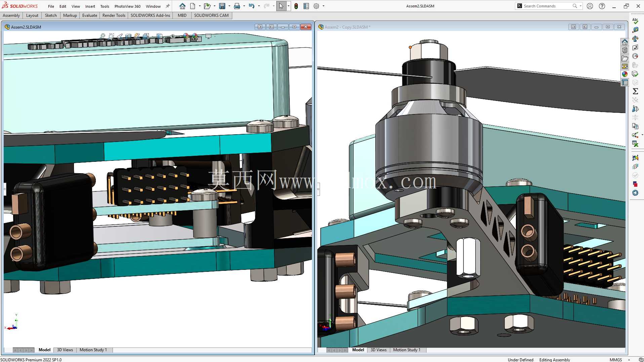
Task: Open the Save document icon
Action: (x=222, y=6)
